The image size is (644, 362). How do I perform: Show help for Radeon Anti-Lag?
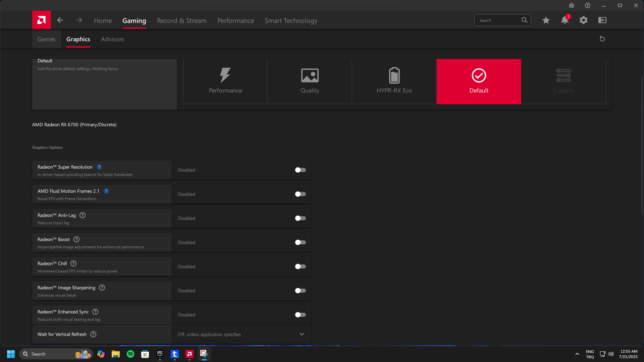83,215
